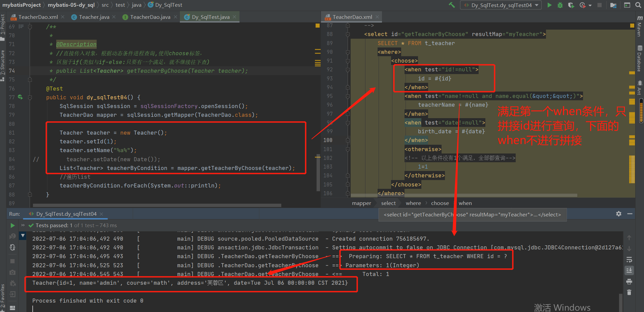Open the Maven tool window
Screen dimensions: 644x312
click(639, 26)
